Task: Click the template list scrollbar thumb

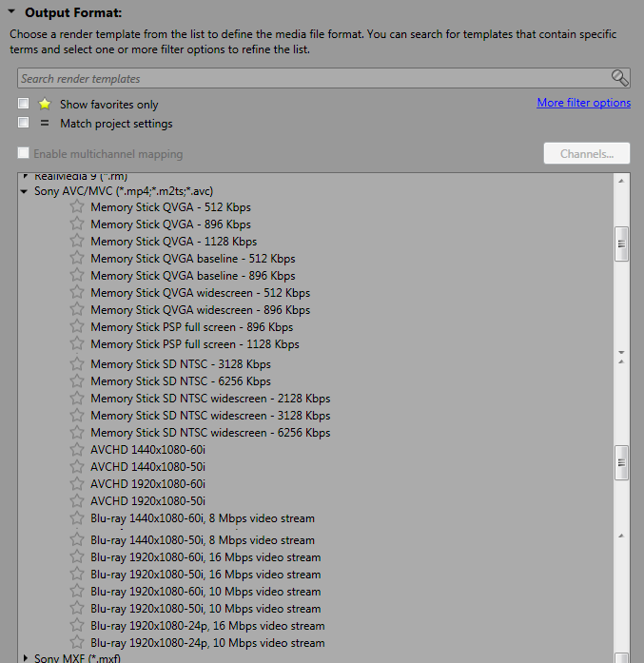Action: pos(621,244)
